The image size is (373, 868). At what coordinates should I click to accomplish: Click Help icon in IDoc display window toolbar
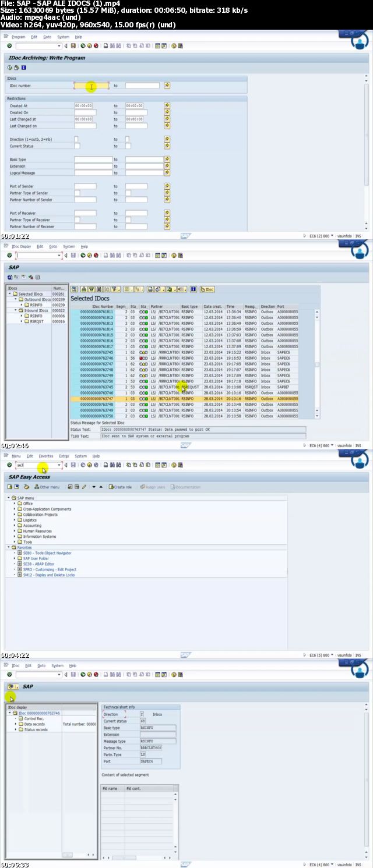click(173, 674)
